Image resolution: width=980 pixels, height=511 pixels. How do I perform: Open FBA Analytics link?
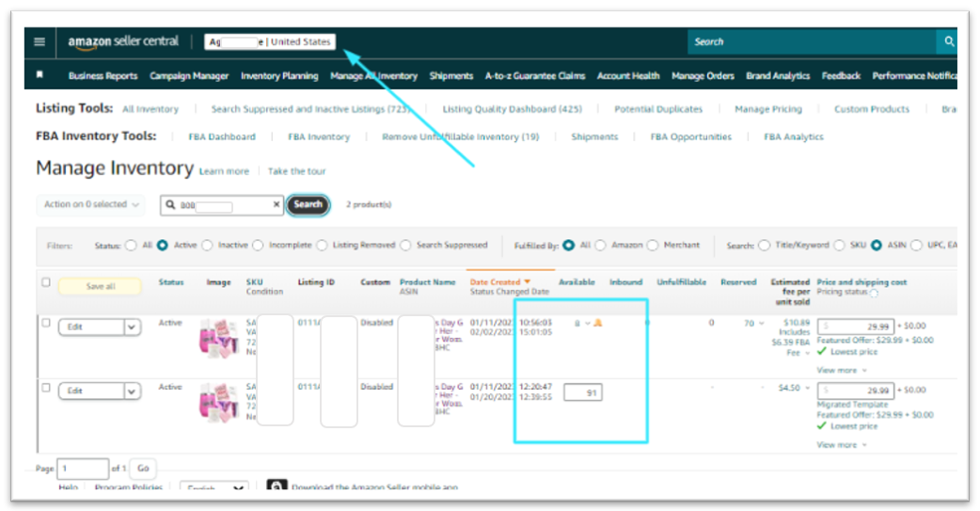point(793,137)
